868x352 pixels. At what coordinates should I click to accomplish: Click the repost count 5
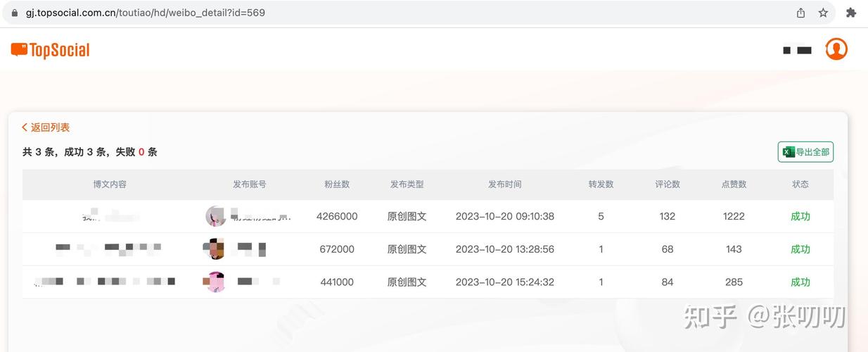click(x=601, y=217)
